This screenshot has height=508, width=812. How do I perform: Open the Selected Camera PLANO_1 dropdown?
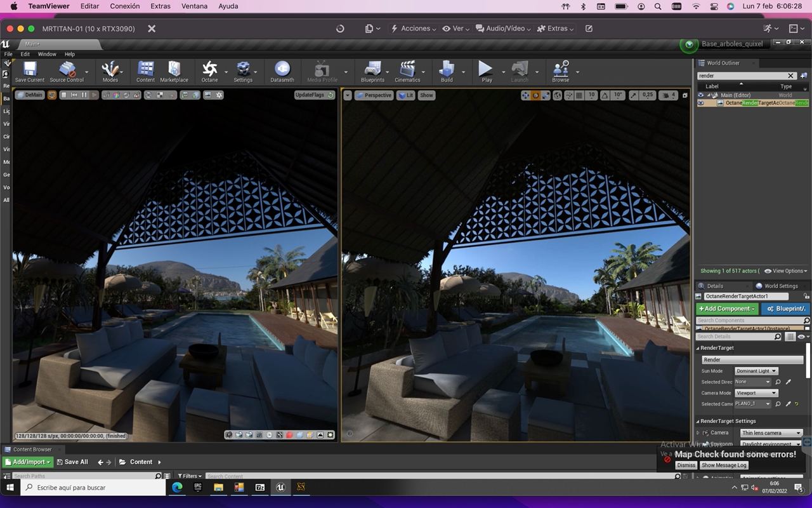(x=753, y=404)
